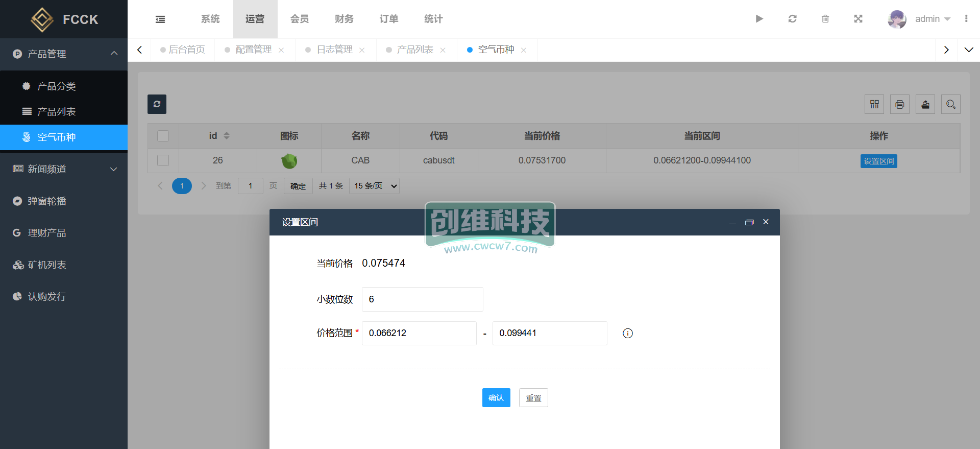Switch to the 产品列表 tab
The width and height of the screenshot is (980, 449).
[415, 50]
